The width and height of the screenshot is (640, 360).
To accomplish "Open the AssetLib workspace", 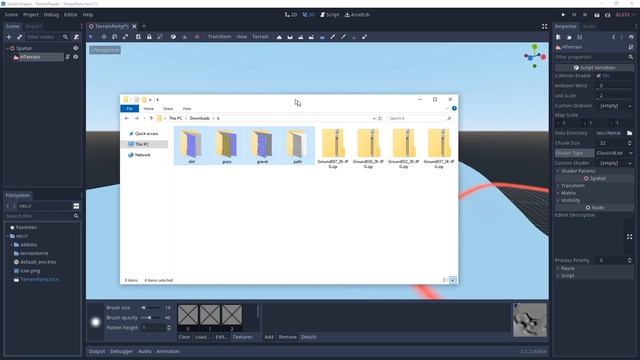I will coord(357,15).
